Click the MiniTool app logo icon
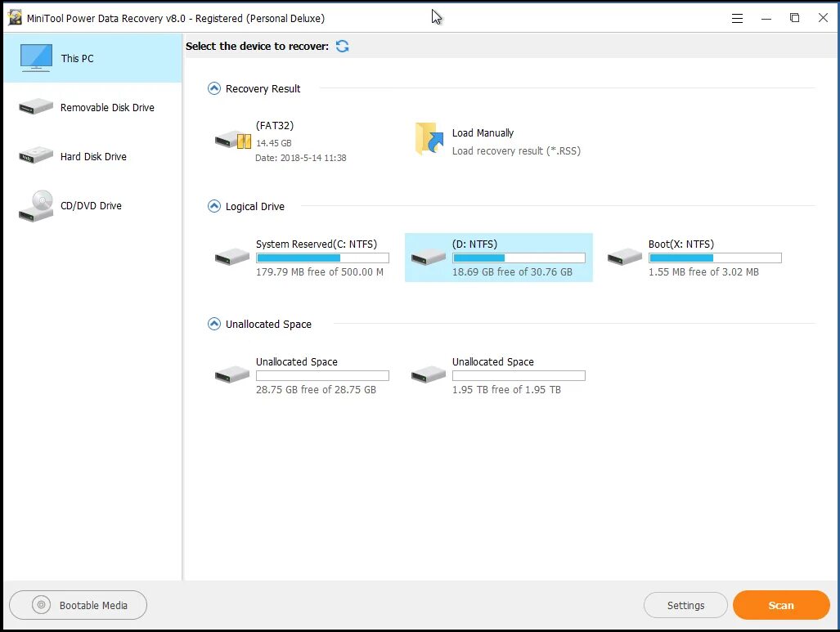The width and height of the screenshot is (840, 632). 15,18
